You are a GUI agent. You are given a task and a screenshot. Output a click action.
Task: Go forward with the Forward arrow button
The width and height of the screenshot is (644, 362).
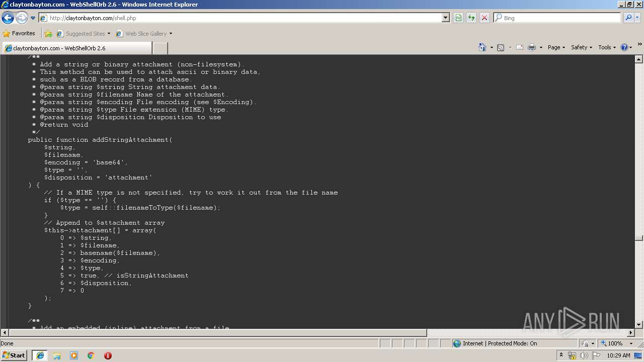[22, 18]
